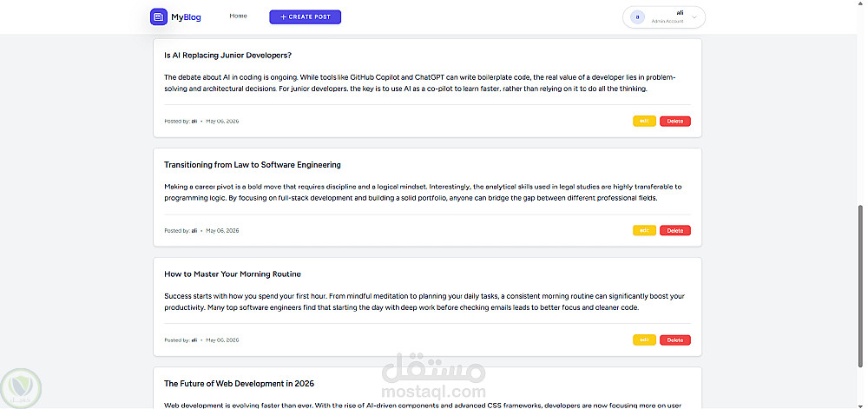Image resolution: width=868 pixels, height=409 pixels.
Task: Open the 'Is AI Replacing Junior Developers?' title
Action: point(228,56)
